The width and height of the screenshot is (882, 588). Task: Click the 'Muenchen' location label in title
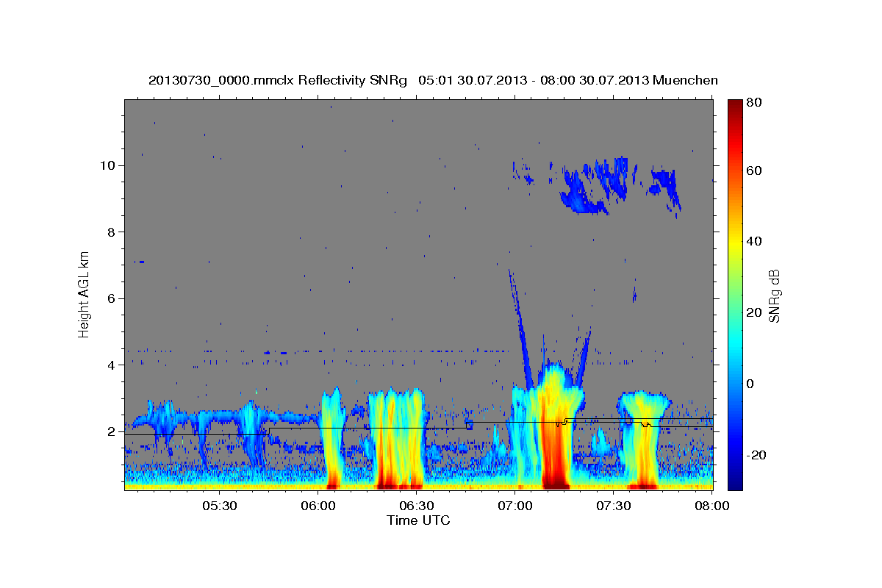point(685,80)
